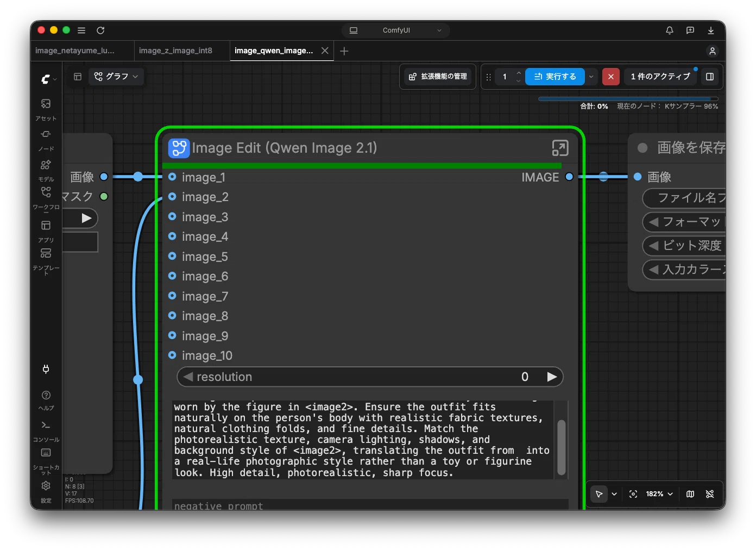The width and height of the screenshot is (756, 550).
Task: Open the Node library (ノード) panel
Action: (46, 140)
